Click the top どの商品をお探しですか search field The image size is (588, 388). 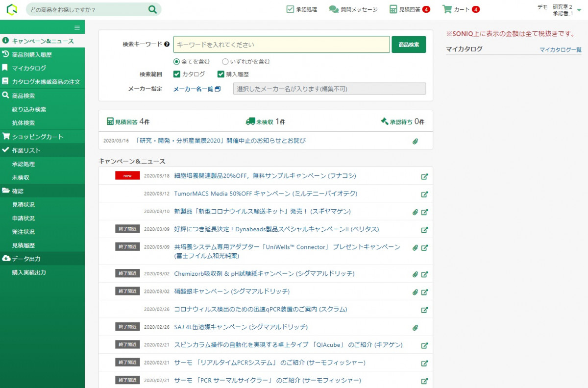[x=88, y=9]
